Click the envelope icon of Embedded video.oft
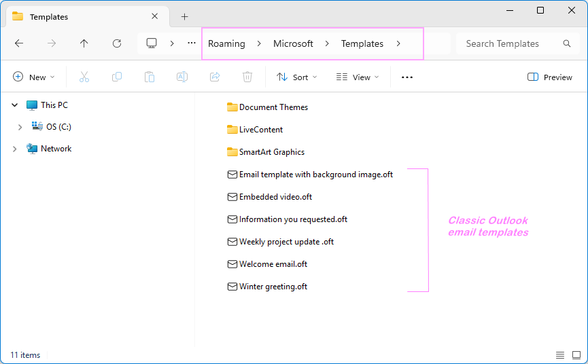 [x=232, y=197]
